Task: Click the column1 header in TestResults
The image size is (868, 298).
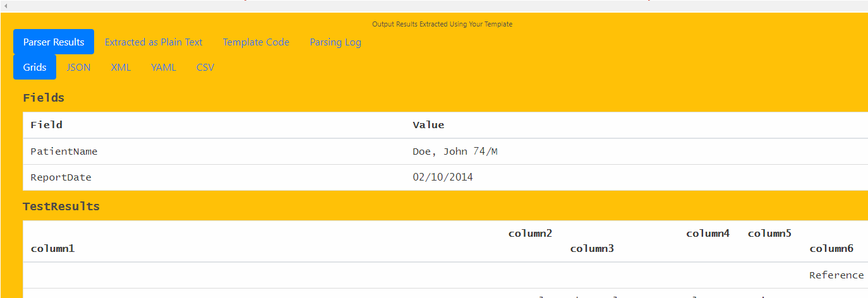Action: click(53, 249)
